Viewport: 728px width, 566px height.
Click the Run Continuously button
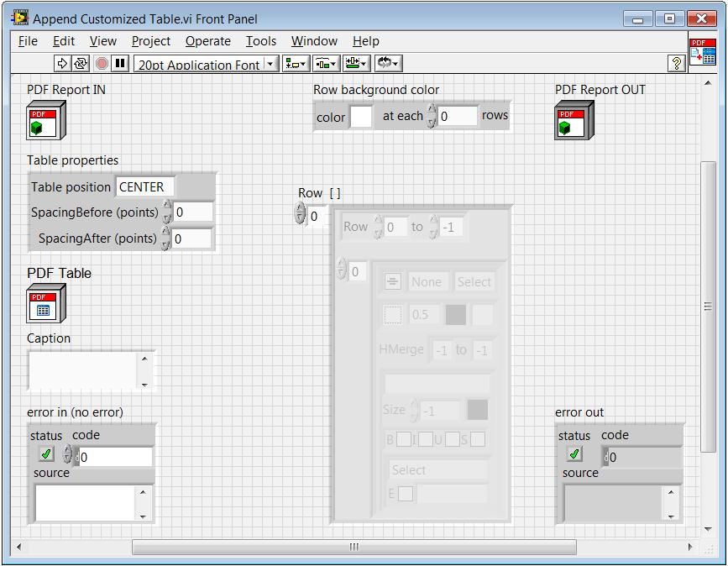(x=81, y=64)
